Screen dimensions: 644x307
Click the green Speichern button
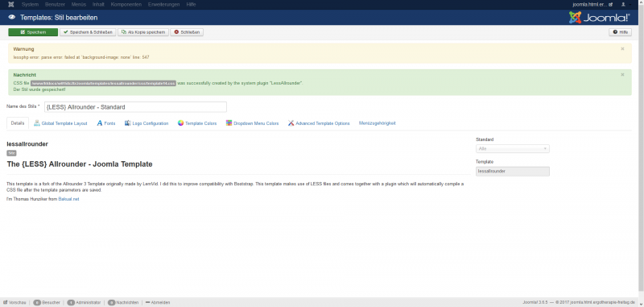coord(33,32)
